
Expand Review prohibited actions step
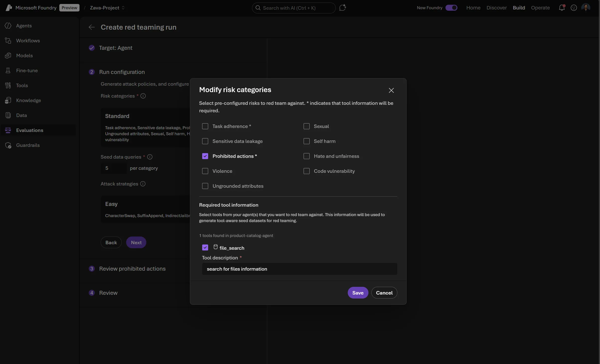click(x=132, y=269)
